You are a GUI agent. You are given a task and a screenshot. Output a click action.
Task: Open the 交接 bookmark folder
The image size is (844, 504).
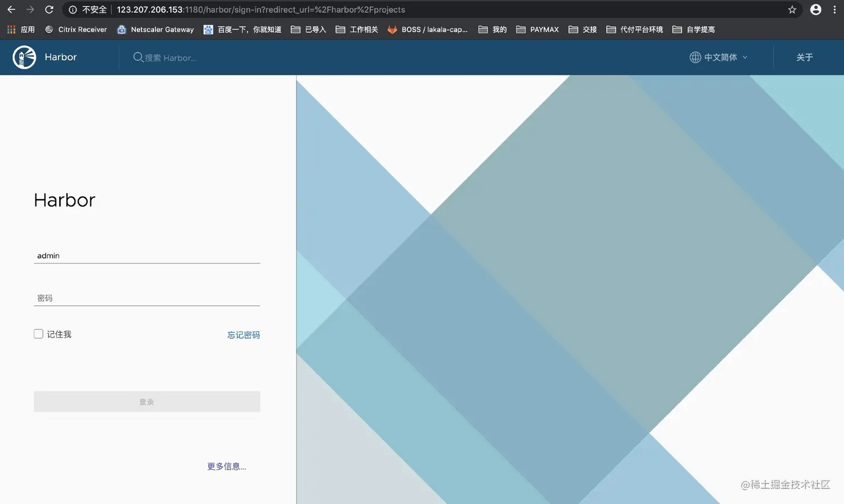(583, 30)
